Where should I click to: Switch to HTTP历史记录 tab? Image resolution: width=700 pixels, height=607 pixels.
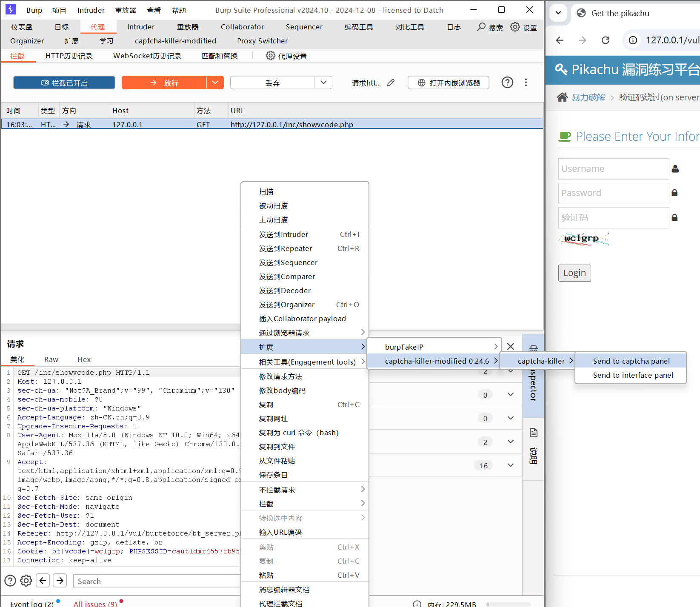pyautogui.click(x=69, y=56)
